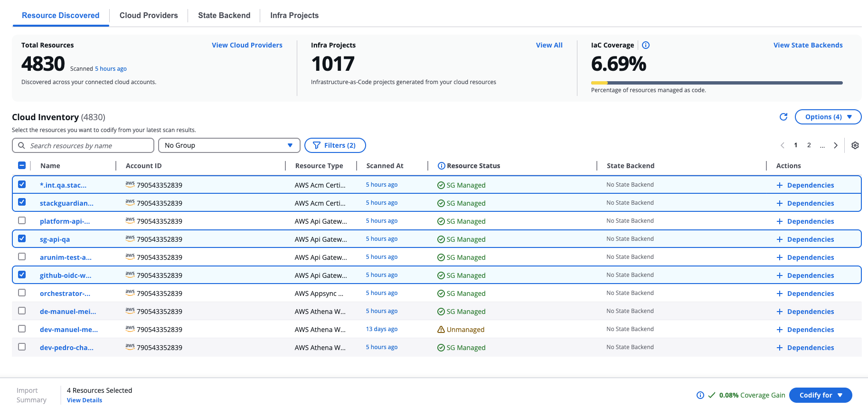Click the Coverage Gain info icon
The width and height of the screenshot is (868, 408).
pyautogui.click(x=700, y=395)
